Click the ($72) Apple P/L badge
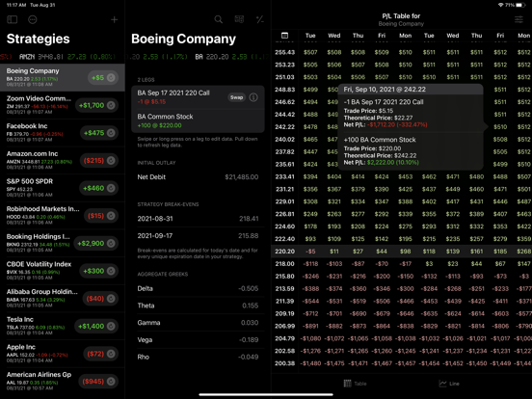Image resolution: width=532 pixels, height=399 pixels. coord(101,354)
